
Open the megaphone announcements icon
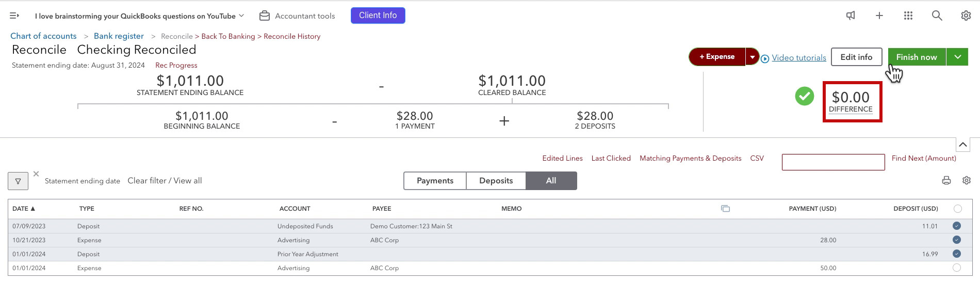(x=851, y=15)
